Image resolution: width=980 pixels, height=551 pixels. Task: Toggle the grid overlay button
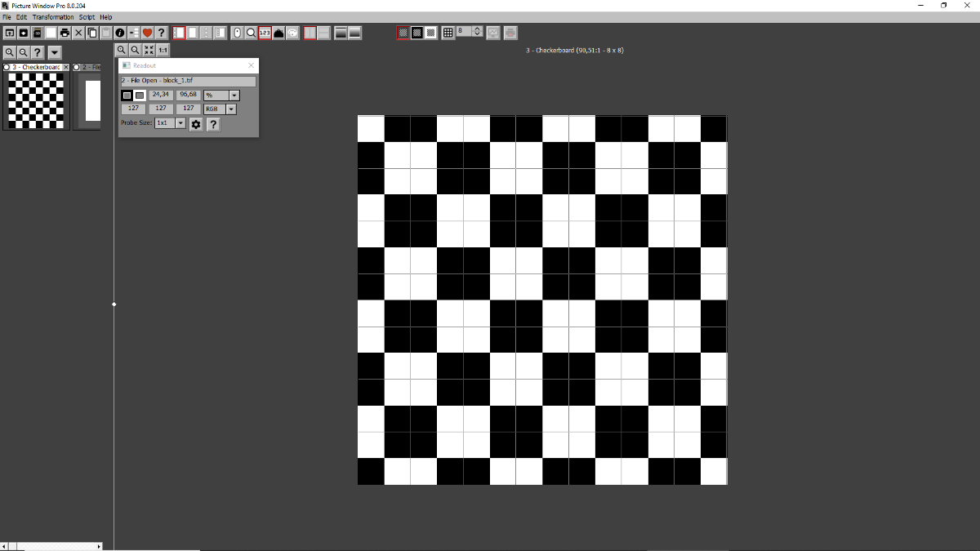(448, 33)
